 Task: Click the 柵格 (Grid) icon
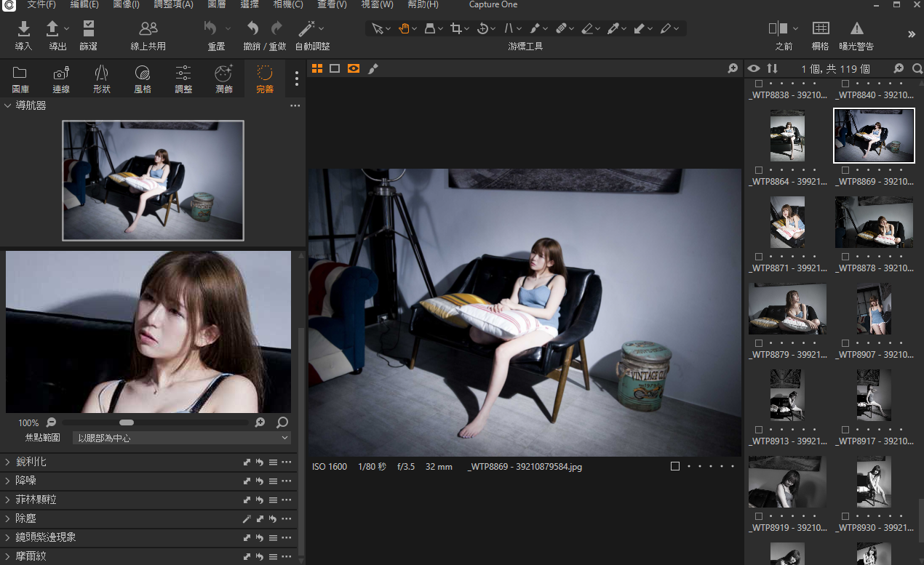[x=821, y=28]
